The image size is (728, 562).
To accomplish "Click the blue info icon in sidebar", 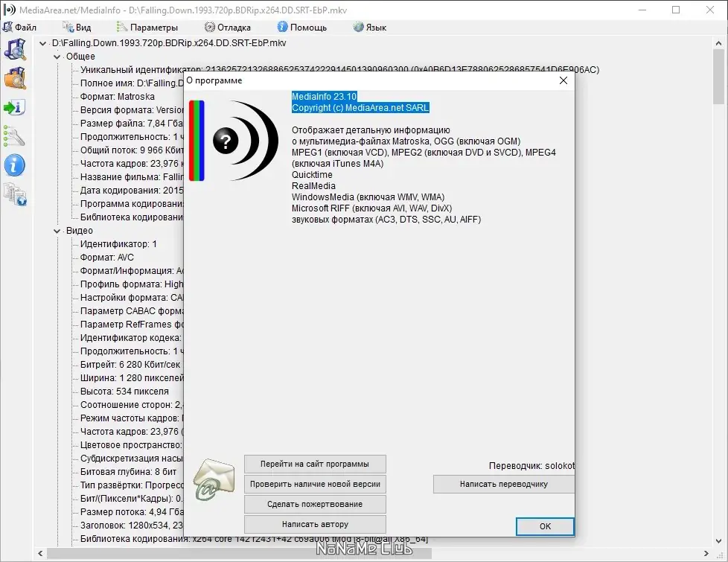I will [15, 165].
